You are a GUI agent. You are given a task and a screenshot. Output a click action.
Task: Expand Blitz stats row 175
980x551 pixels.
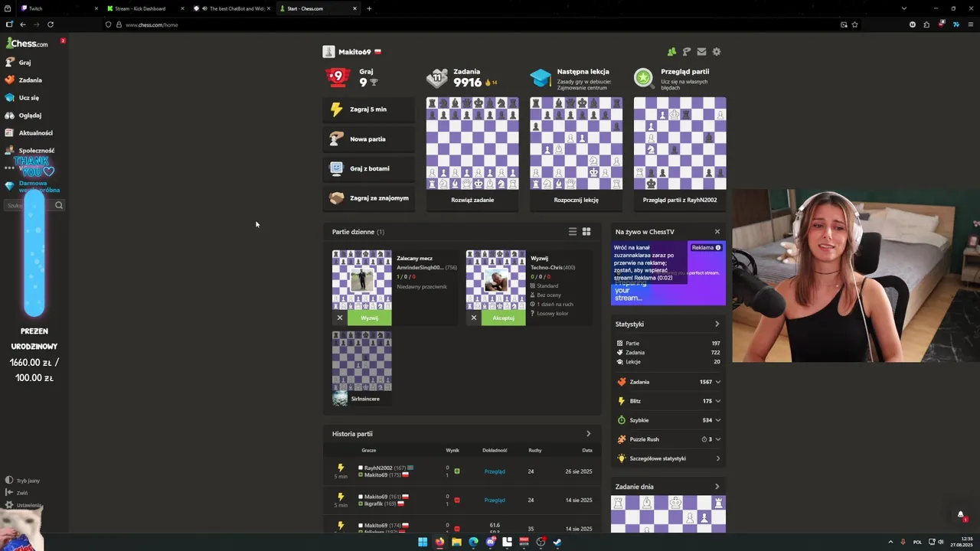[x=668, y=401]
